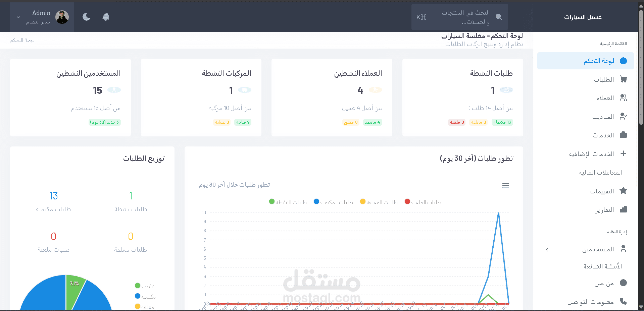Toggle معلقة in pie chart legend
Screen dimensions: 644x311
144,307
